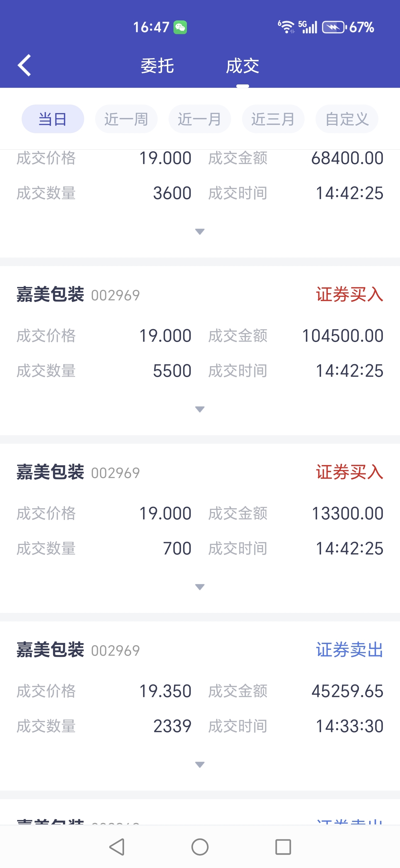Tap the WeChat notification icon

point(180,27)
